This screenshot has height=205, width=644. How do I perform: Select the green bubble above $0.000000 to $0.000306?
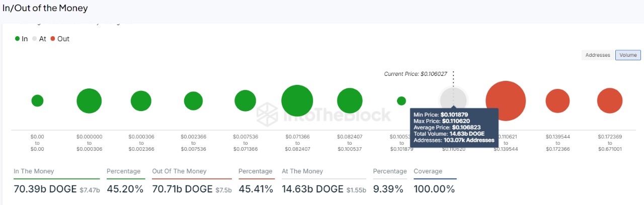[x=89, y=100]
